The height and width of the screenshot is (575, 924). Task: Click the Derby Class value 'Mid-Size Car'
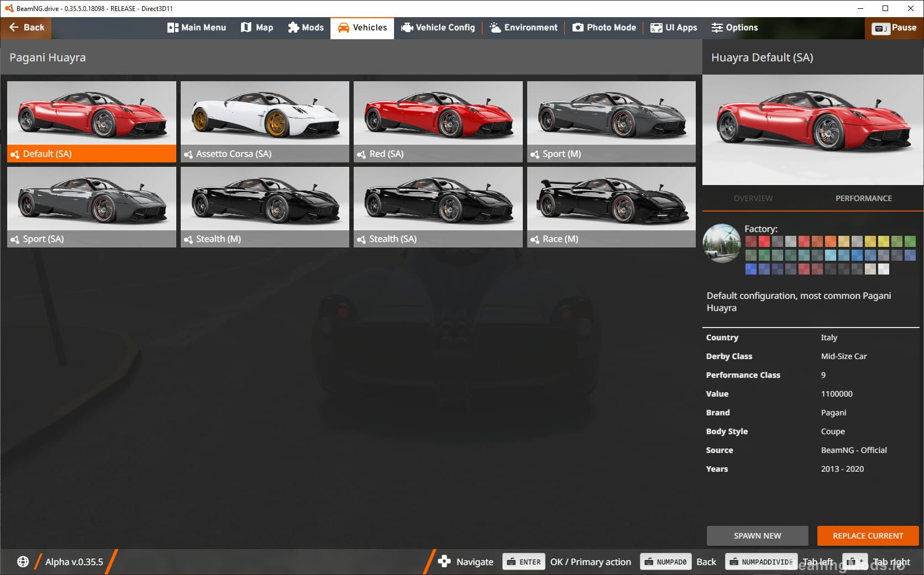pyautogui.click(x=844, y=356)
